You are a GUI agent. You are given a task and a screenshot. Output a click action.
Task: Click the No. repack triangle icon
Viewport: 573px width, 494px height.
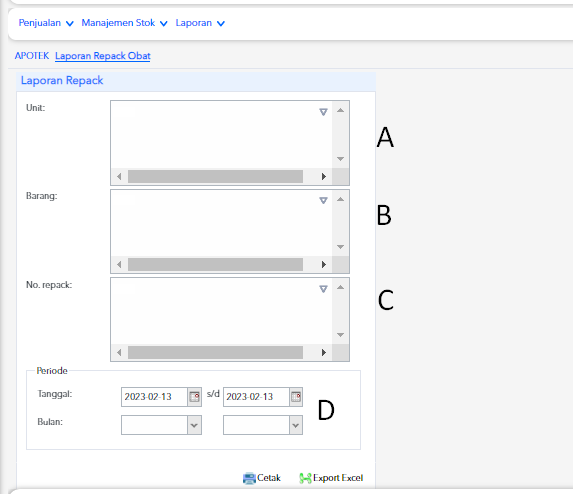pyautogui.click(x=323, y=289)
